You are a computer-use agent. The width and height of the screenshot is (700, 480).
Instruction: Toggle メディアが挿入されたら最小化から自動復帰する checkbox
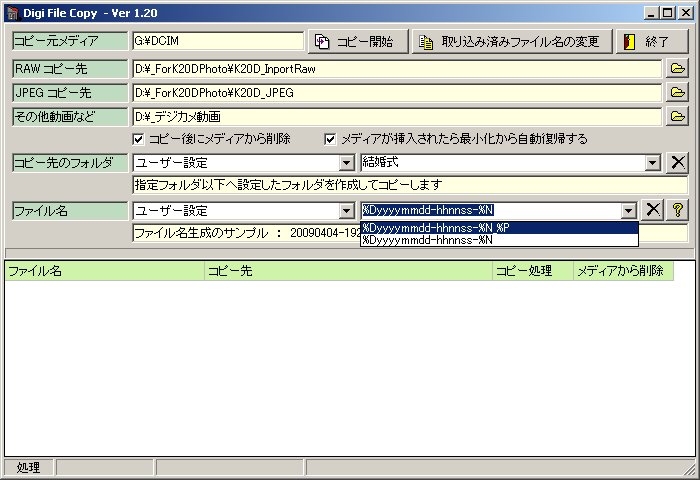click(x=330, y=139)
